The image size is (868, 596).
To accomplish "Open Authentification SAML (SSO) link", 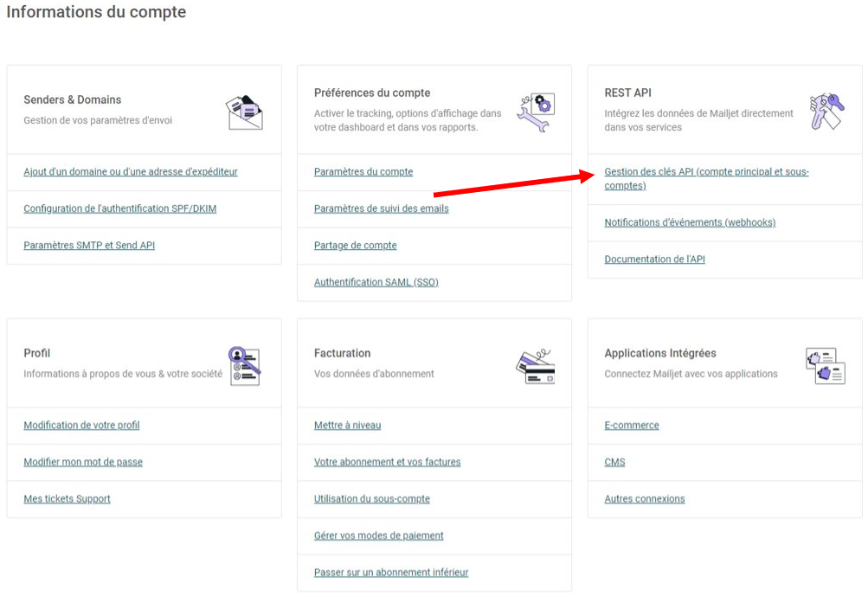I will point(376,282).
